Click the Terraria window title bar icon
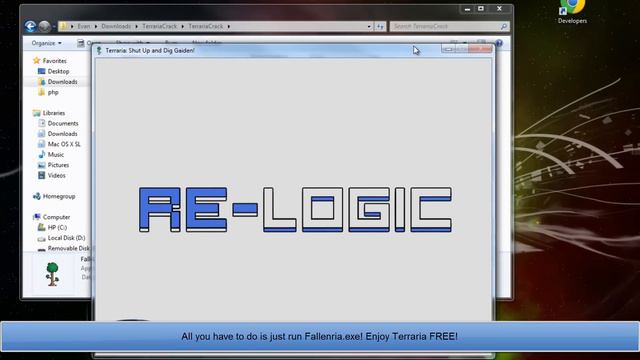Screen dimensions: 640x360 pos(99,50)
